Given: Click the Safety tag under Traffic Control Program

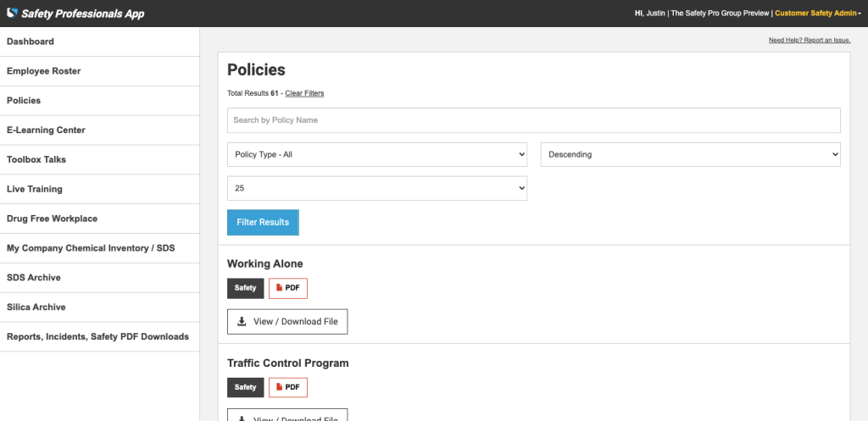Looking at the screenshot, I should (245, 387).
